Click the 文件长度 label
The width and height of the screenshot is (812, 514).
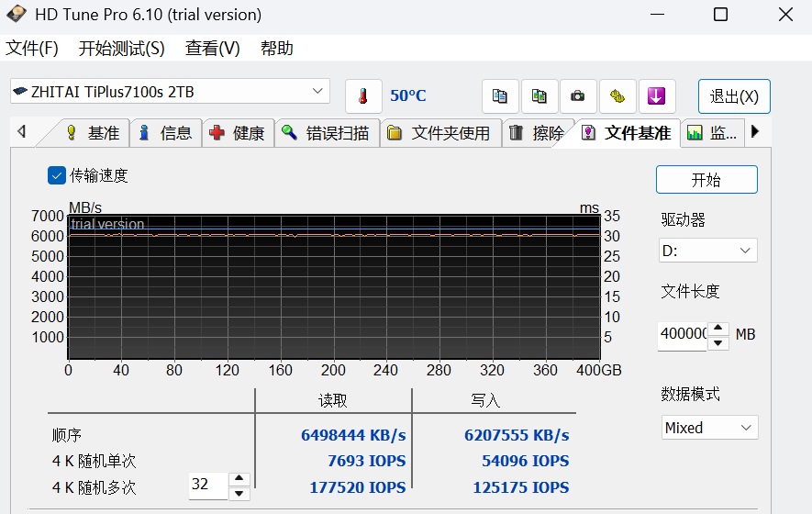coord(690,291)
